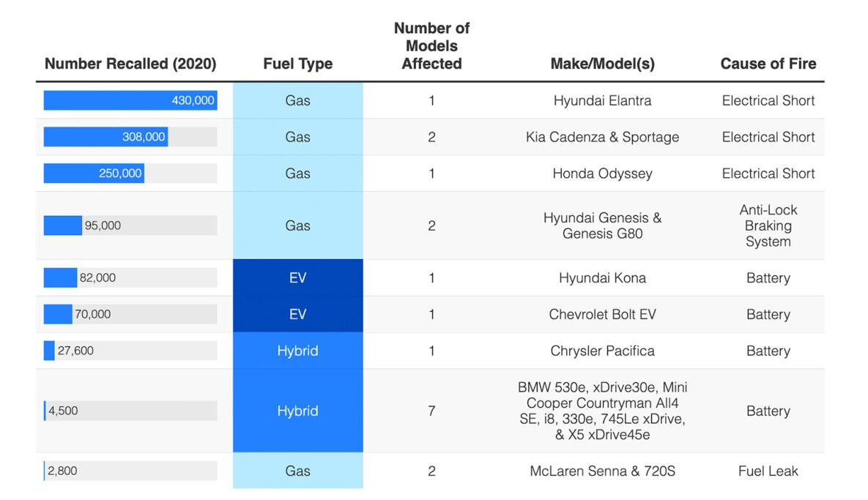Select the Fuel Leak cause cell
Screen dimensions: 868x500
(768, 471)
